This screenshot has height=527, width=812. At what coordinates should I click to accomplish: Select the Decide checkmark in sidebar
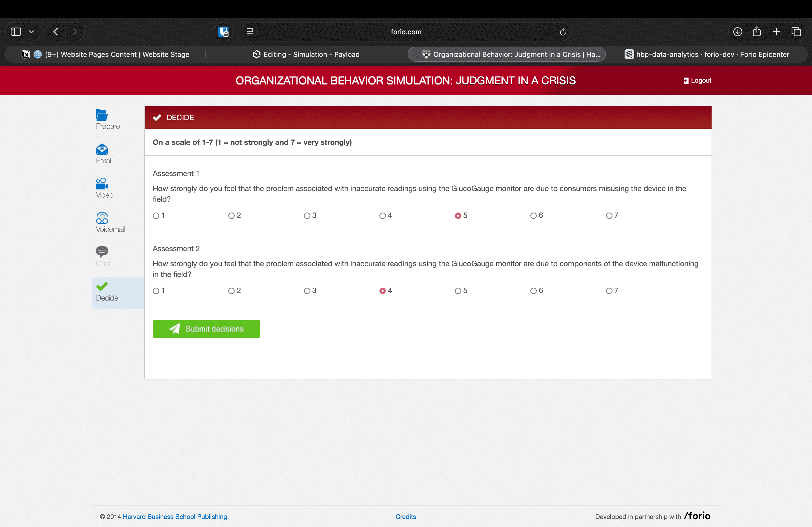click(x=102, y=287)
